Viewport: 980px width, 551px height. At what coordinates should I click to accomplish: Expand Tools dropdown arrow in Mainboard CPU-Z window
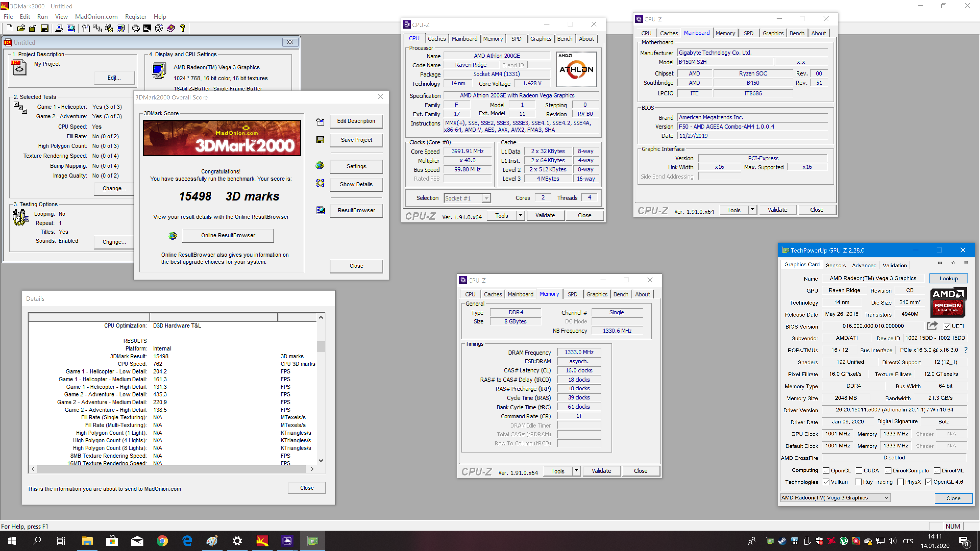point(752,209)
